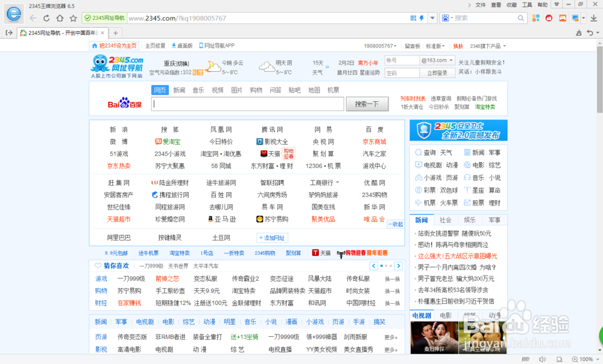Click the 2345 browser logo
The image size is (603, 364).
click(x=14, y=14)
